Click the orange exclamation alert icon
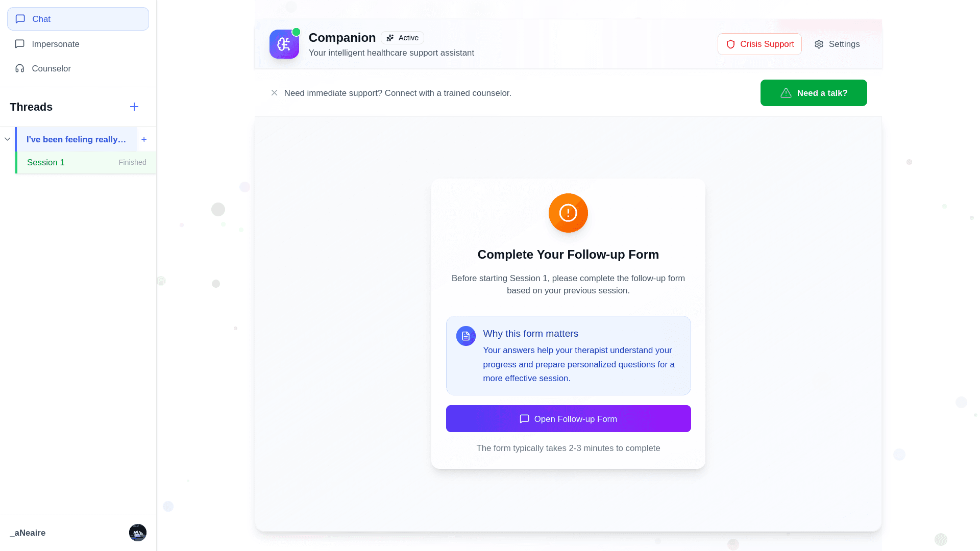This screenshot has width=980, height=551. (x=568, y=213)
